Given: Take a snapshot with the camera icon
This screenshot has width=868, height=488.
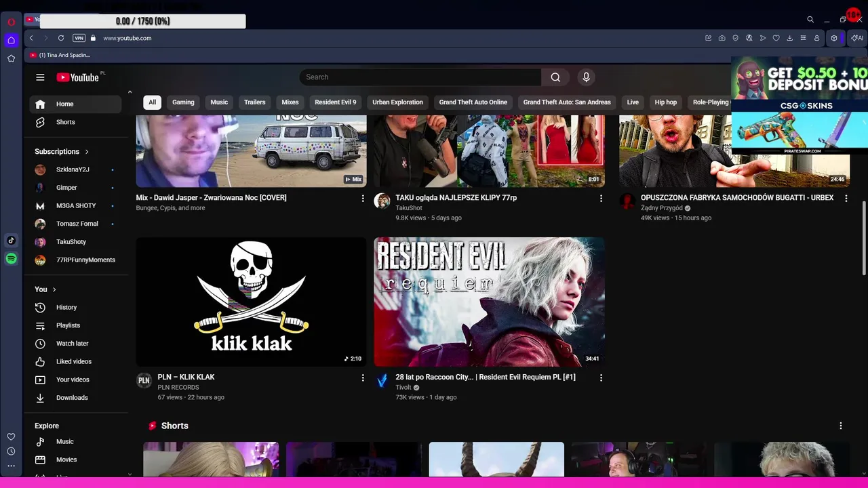Looking at the screenshot, I should [x=722, y=38].
